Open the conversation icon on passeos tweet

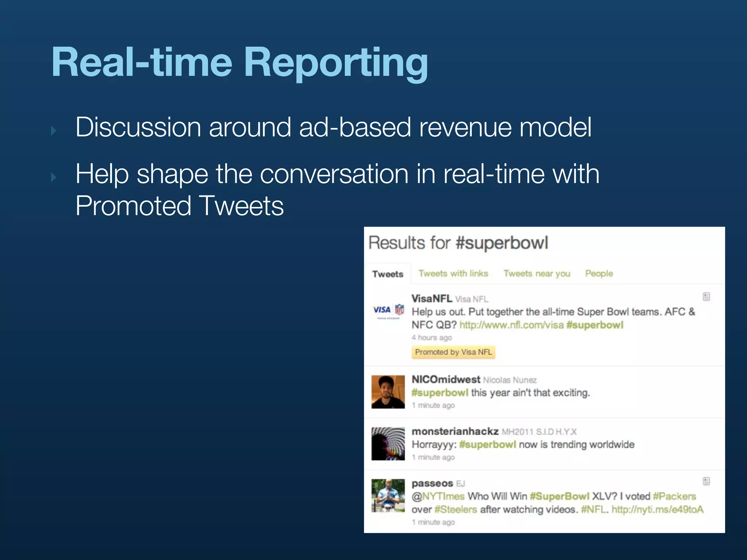point(706,481)
